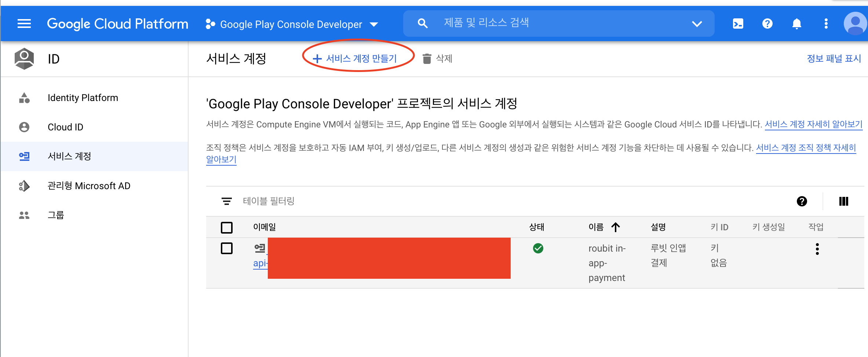
Task: Open 서비스 계정 자세히 알아보기 link
Action: point(813,124)
